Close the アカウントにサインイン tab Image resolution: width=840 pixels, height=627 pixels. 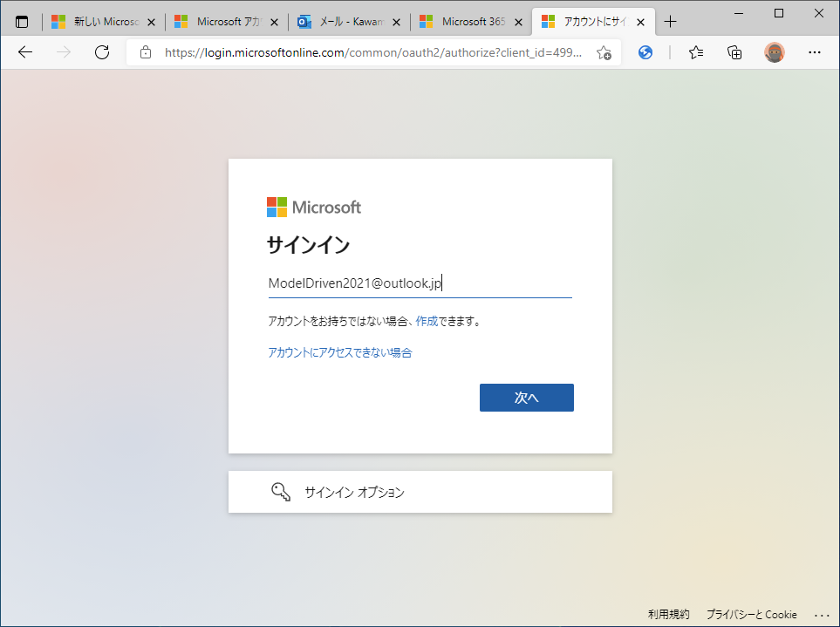[641, 22]
